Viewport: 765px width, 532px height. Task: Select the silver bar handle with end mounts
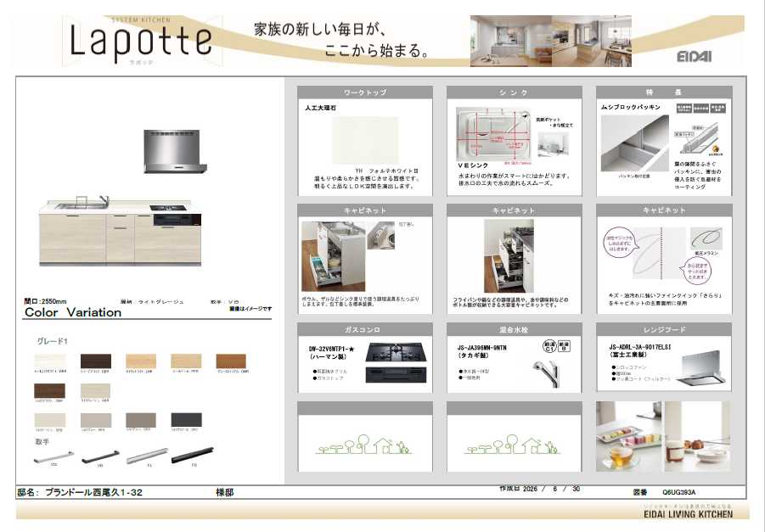pos(53,457)
